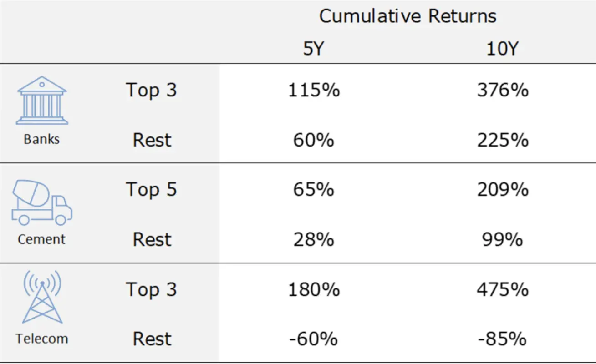Click the 28% Cement Rest value
The image size is (596, 364).
coord(313,239)
